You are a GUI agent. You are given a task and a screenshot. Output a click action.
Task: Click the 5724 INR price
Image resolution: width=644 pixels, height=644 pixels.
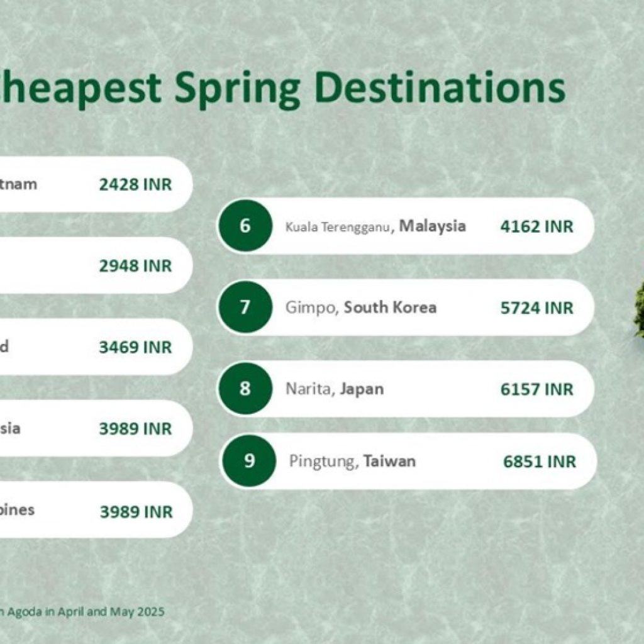[536, 308]
